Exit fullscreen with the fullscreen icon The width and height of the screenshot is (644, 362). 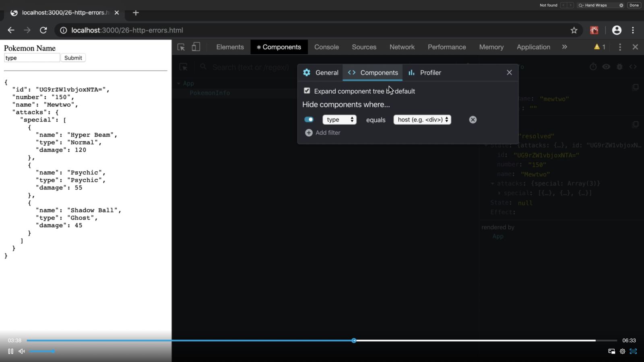click(633, 351)
